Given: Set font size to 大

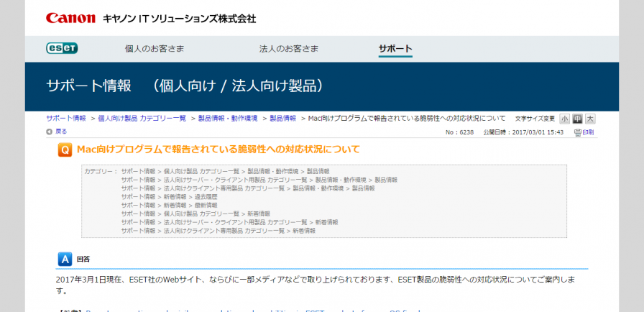Looking at the screenshot, I should point(590,119).
